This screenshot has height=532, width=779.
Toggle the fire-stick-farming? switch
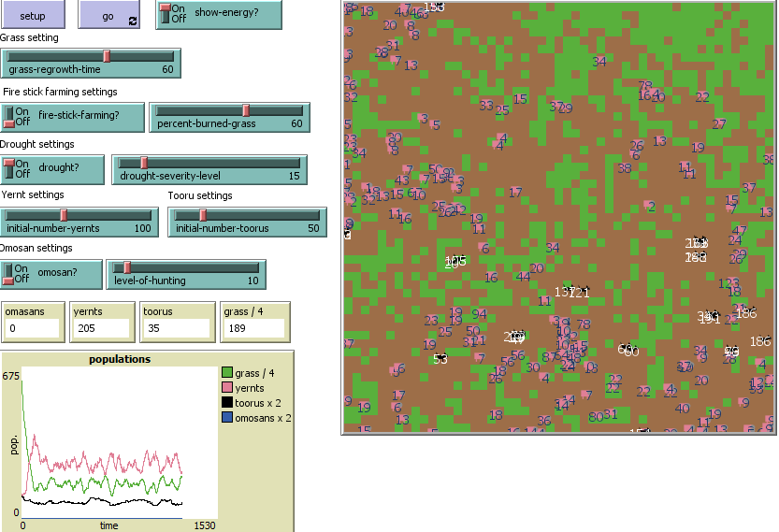pos(73,117)
